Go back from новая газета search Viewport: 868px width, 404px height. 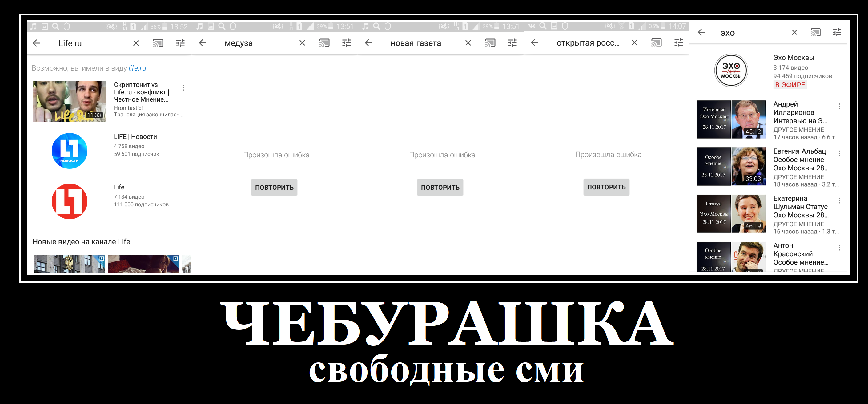click(x=369, y=43)
